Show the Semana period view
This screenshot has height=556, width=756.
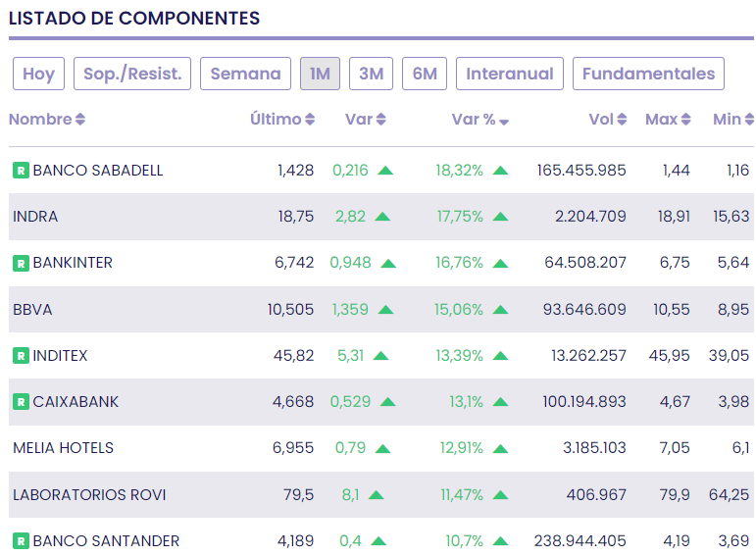click(245, 74)
